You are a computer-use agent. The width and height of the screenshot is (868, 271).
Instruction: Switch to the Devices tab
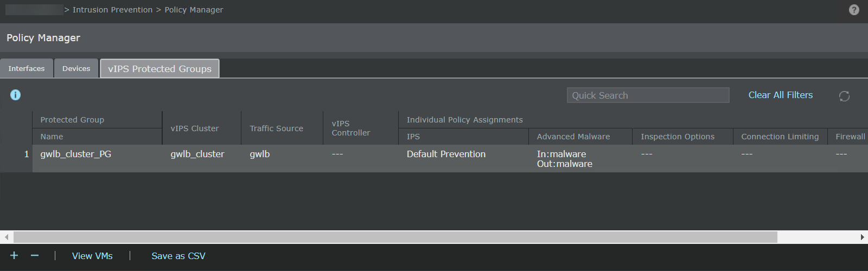(76, 68)
